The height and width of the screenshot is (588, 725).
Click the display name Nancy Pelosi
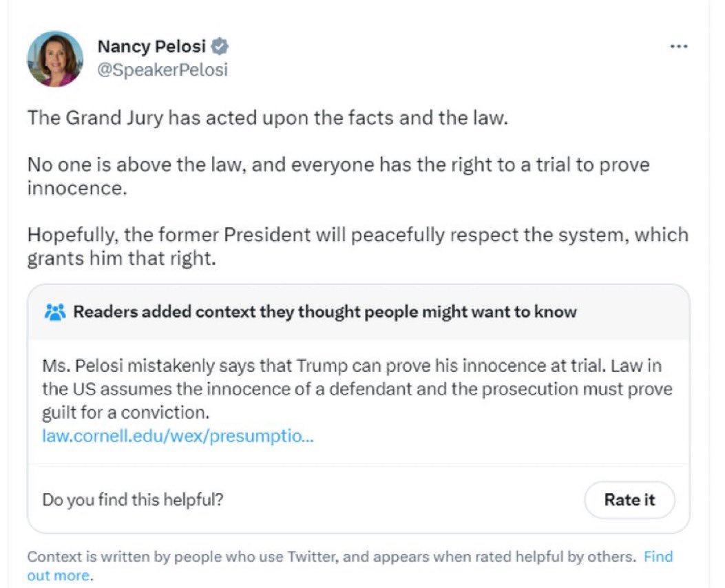pyautogui.click(x=152, y=47)
